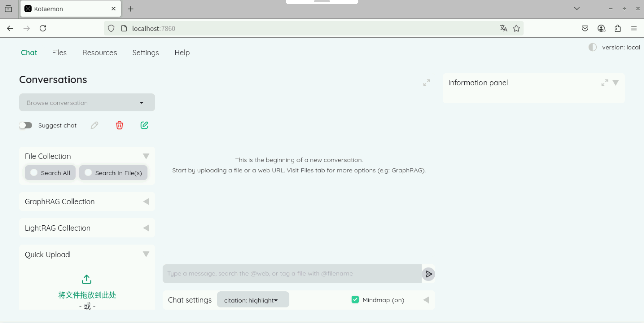The height and width of the screenshot is (323, 644).
Task: Click the message input field
Action: click(x=291, y=274)
